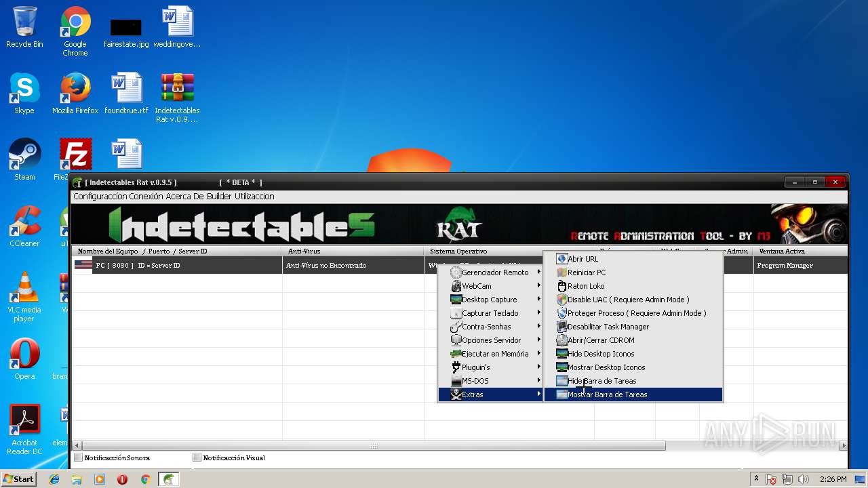
Task: Enable the Notificacción Sonora checkbox
Action: [79, 457]
